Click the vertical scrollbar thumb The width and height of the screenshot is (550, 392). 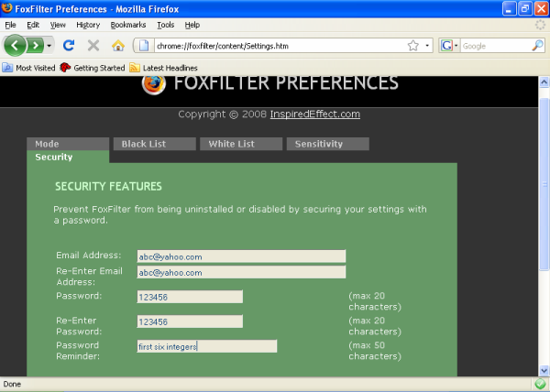(544, 184)
